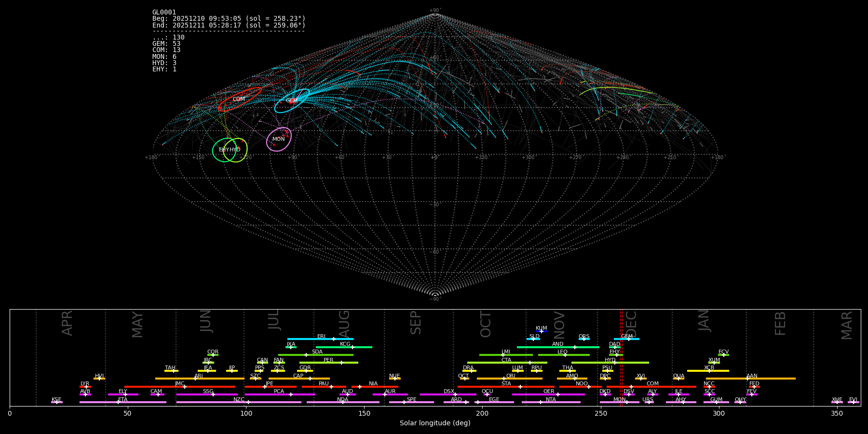
Task: Click the 'End: 20251211 05:28:17' line
Action: tap(229, 25)
